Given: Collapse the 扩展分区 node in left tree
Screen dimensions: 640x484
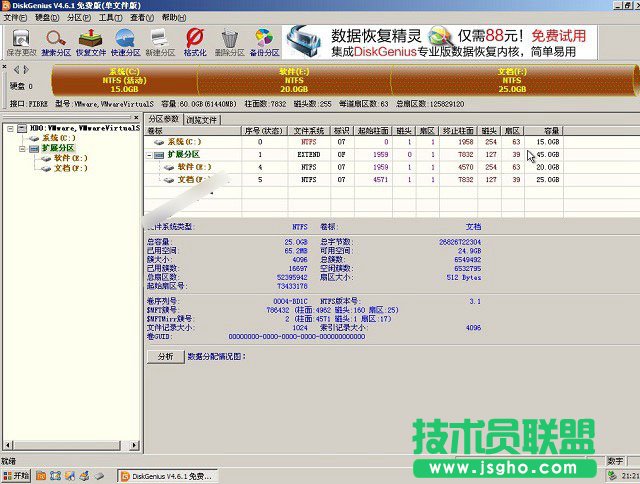Looking at the screenshot, I should [x=23, y=149].
